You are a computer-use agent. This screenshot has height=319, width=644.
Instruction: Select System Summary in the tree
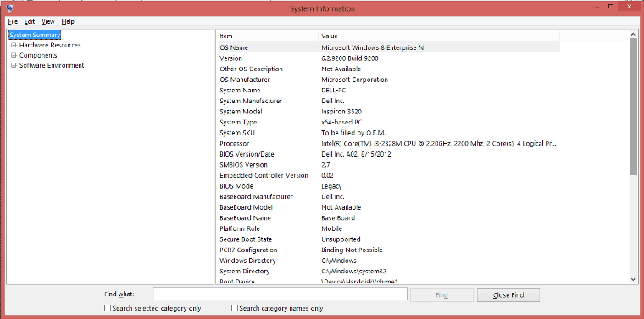[35, 35]
